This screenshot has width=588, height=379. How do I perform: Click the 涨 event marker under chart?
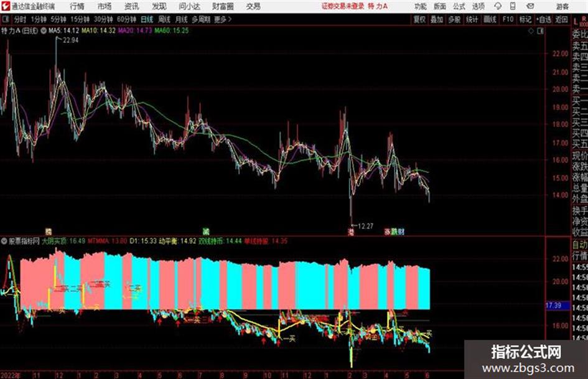pos(388,232)
